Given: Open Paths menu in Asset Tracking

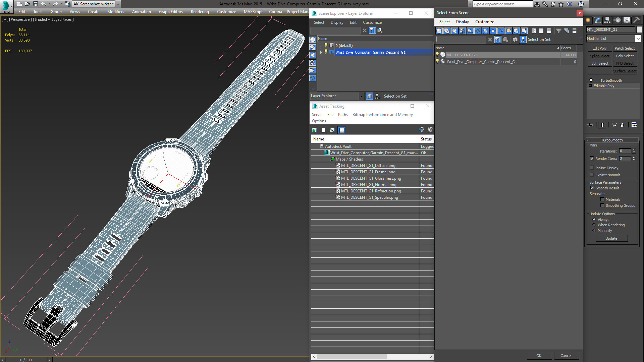Looking at the screenshot, I should 343,115.
